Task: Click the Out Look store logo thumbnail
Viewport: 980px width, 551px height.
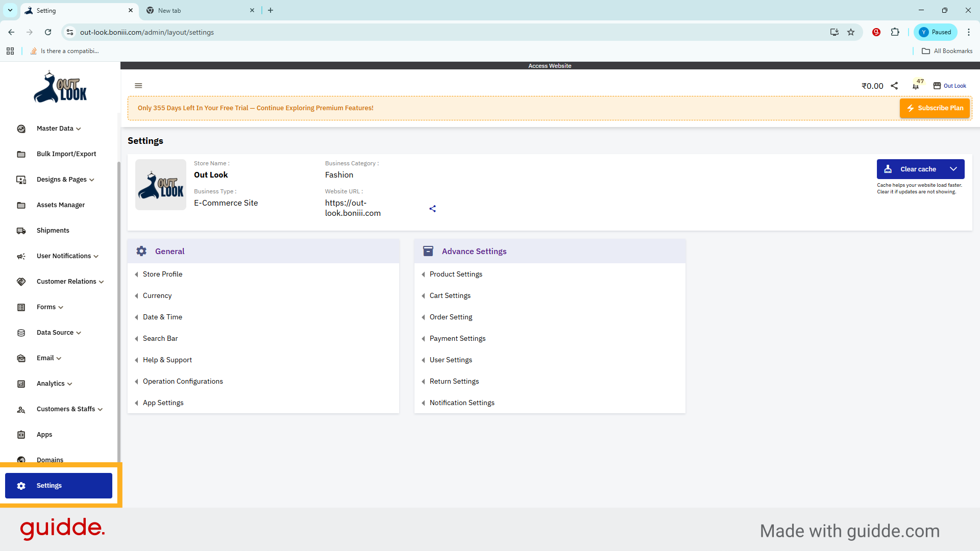Action: pyautogui.click(x=160, y=184)
